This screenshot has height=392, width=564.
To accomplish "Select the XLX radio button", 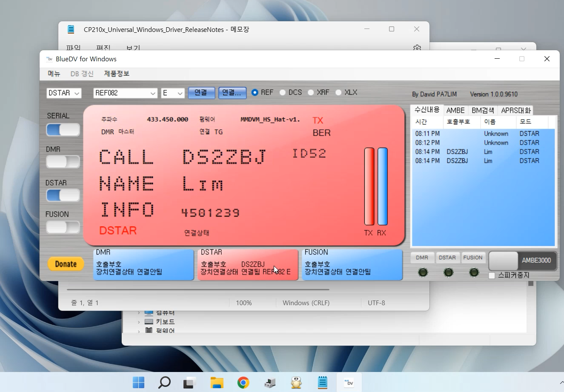I will click(338, 92).
